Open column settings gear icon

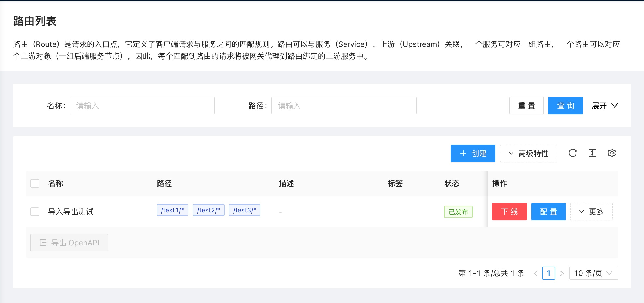(x=612, y=153)
